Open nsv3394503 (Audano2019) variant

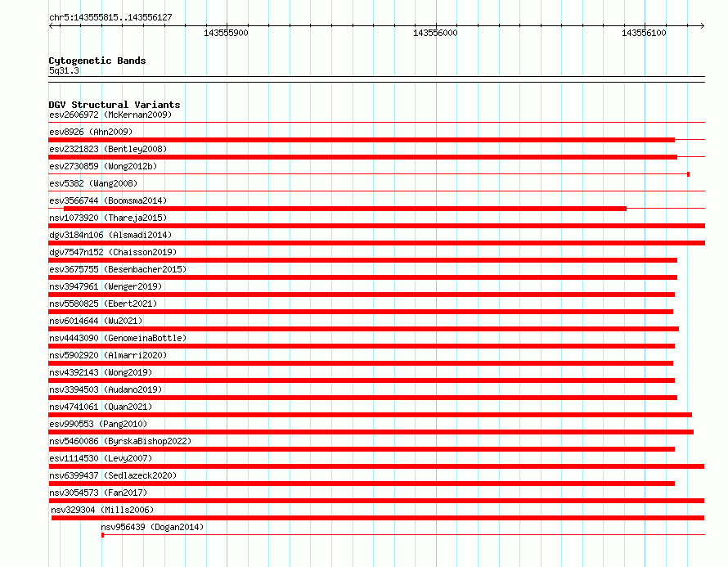point(106,389)
